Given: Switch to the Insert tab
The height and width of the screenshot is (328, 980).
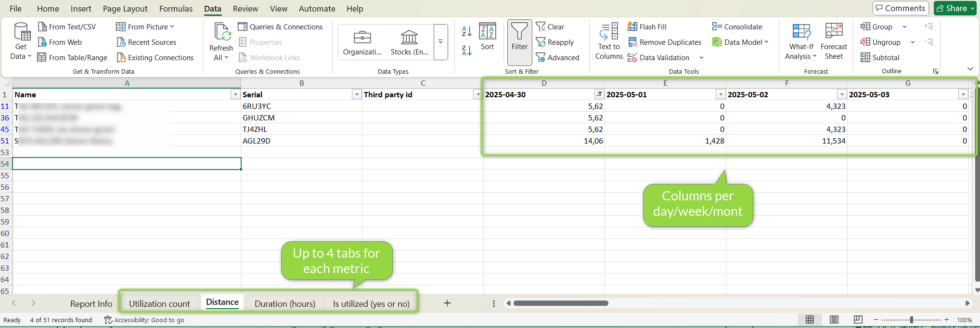Looking at the screenshot, I should pyautogui.click(x=81, y=9).
